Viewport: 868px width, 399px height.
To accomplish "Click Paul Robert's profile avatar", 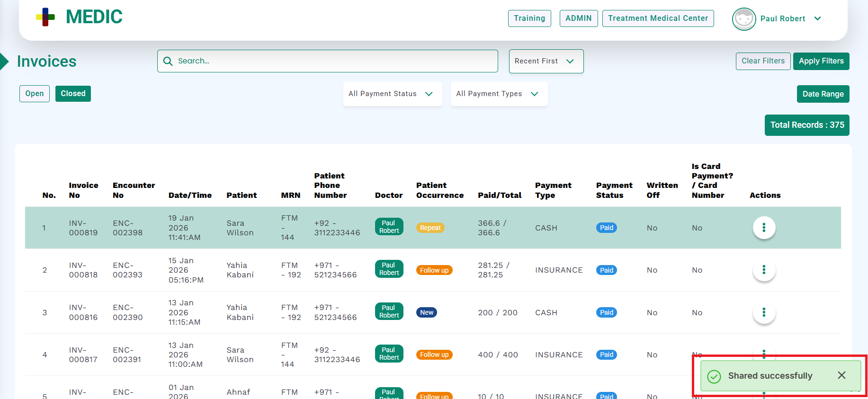I will 743,19.
